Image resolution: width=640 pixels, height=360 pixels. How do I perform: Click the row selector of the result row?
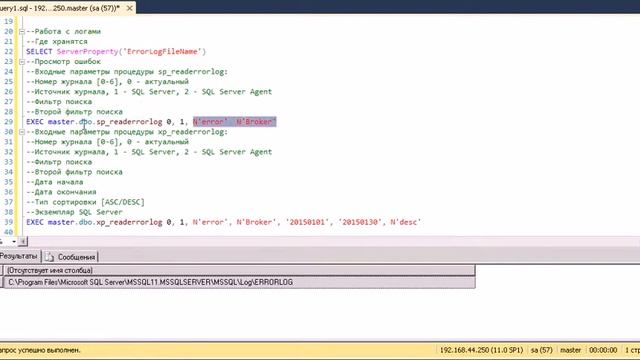tap(1, 282)
